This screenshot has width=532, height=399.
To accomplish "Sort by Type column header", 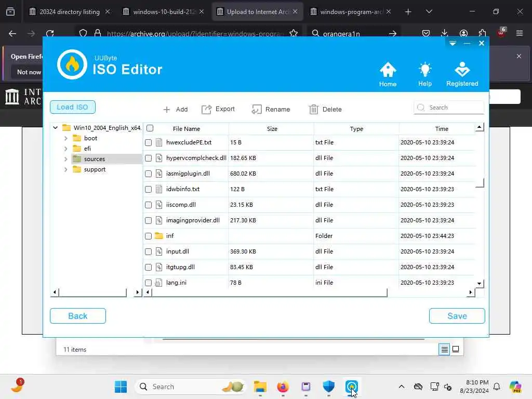I will click(356, 129).
